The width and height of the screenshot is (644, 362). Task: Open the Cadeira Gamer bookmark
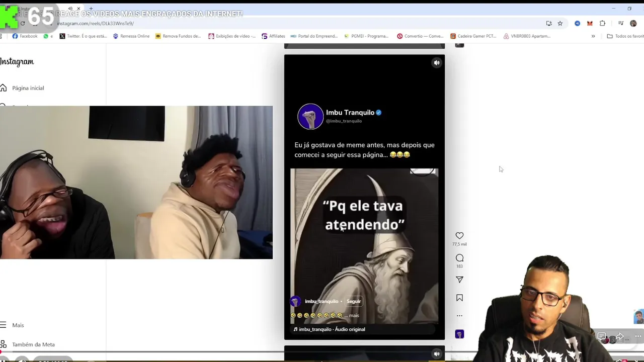click(473, 36)
